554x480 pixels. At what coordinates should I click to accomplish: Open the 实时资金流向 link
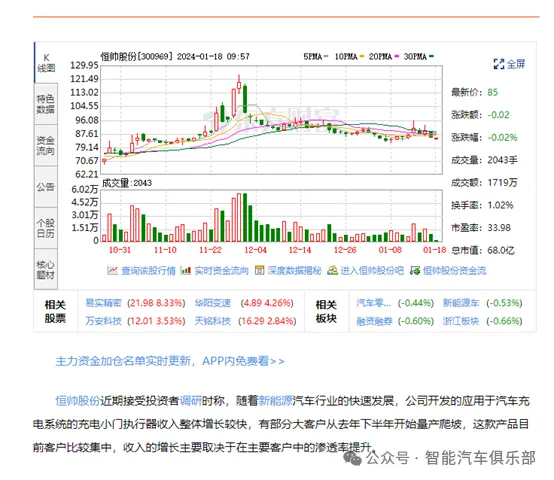222,271
